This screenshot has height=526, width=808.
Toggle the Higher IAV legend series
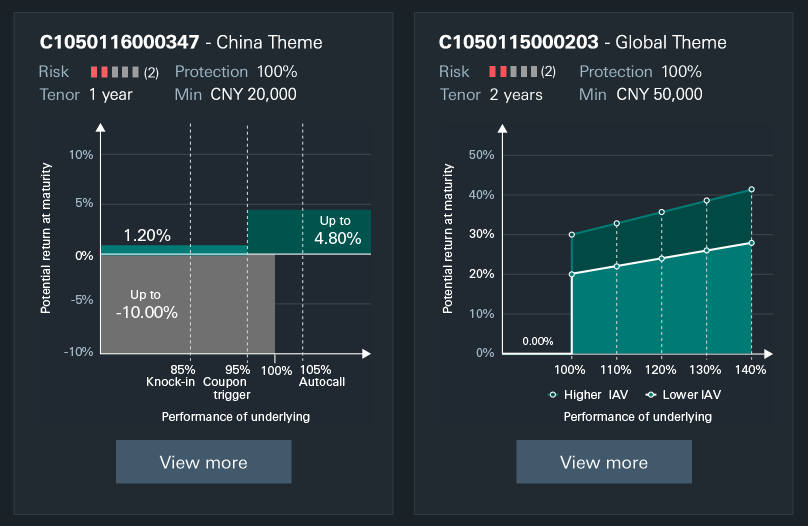[x=588, y=395]
